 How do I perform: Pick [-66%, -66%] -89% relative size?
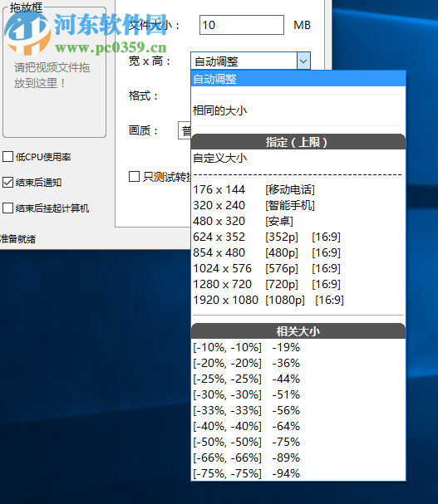pos(298,458)
